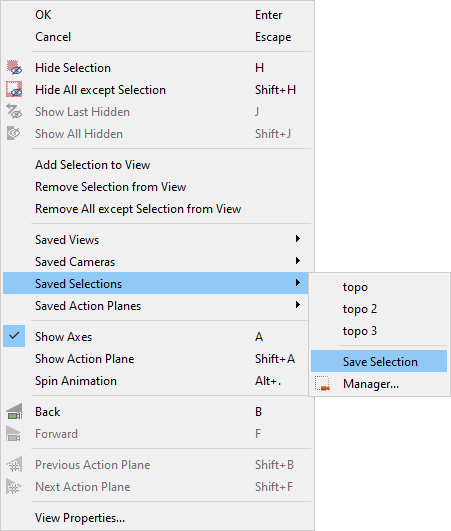Click the Hide All except Selection icon
The height and width of the screenshot is (531, 451).
(x=14, y=90)
